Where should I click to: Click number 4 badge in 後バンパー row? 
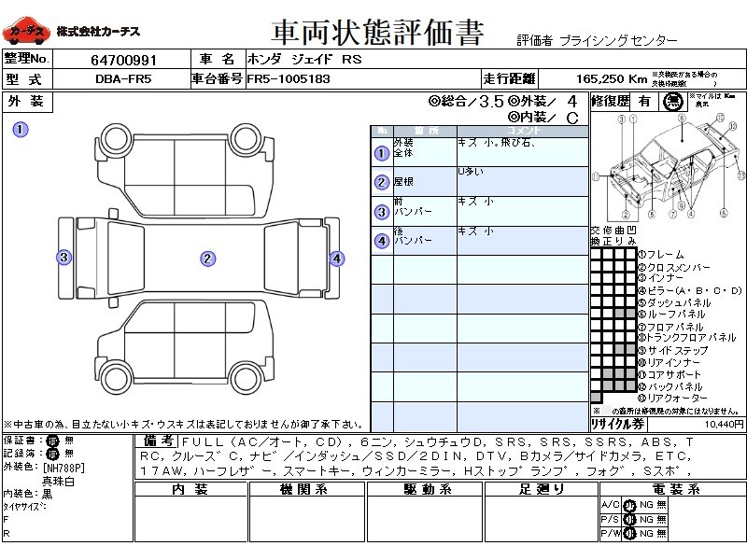pyautogui.click(x=381, y=241)
